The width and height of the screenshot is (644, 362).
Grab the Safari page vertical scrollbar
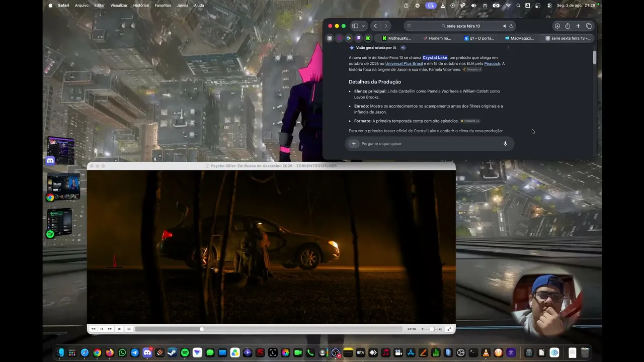(594, 57)
